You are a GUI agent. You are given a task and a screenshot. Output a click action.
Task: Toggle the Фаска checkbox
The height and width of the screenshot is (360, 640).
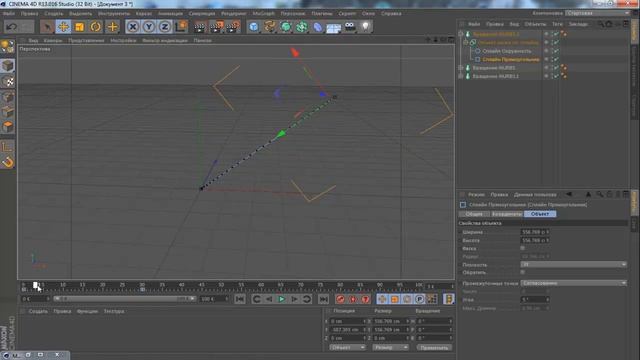click(522, 248)
